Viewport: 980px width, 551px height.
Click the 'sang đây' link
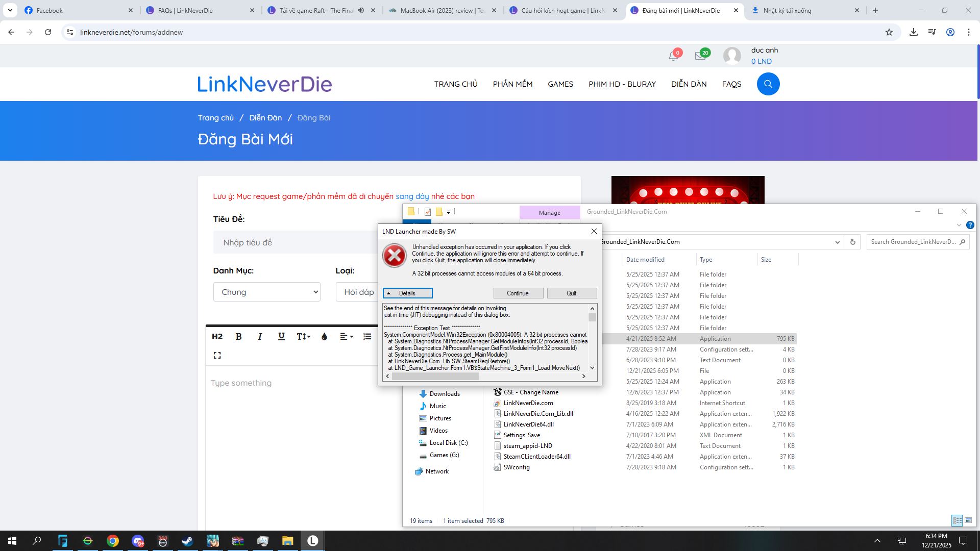[x=412, y=196]
